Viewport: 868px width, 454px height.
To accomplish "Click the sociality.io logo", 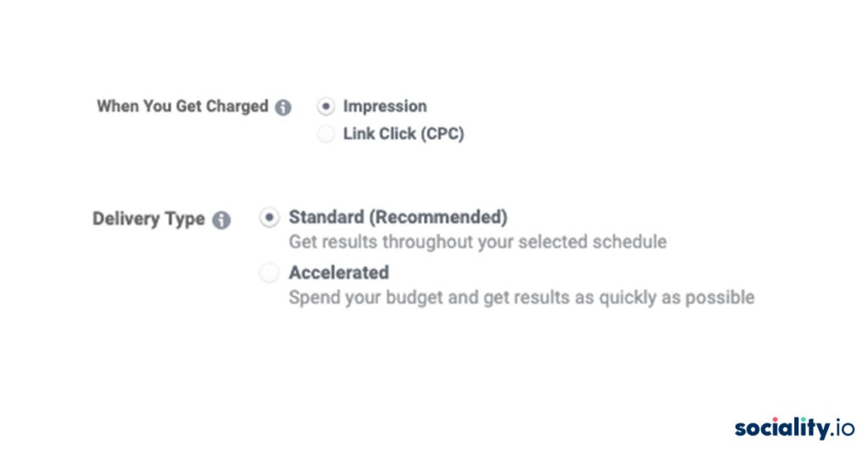I will click(794, 429).
